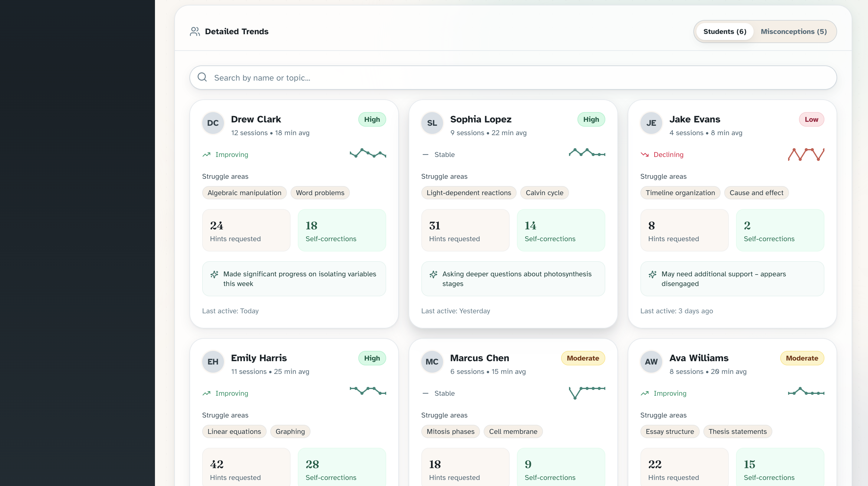The width and height of the screenshot is (868, 486).
Task: Click Drew Clark's improving trend arrow icon
Action: pos(206,155)
